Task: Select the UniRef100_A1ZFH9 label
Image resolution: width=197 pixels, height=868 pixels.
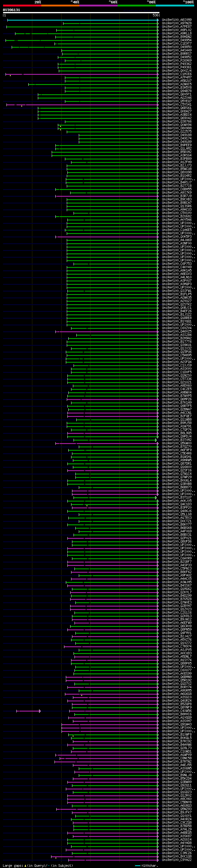Action: pos(176,162)
